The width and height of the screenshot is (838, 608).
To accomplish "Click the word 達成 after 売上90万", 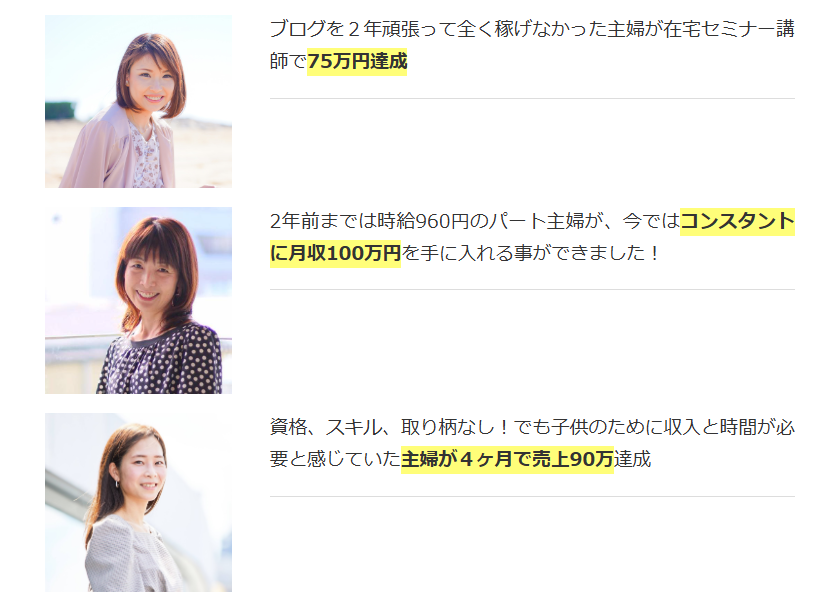I will (632, 459).
